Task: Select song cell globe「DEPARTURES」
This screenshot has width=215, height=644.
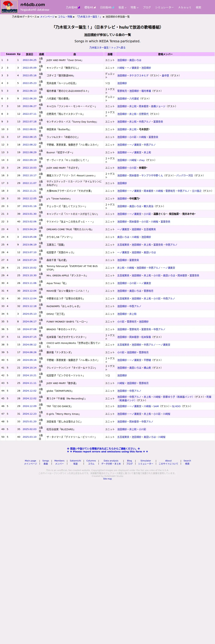Action: click(75, 391)
